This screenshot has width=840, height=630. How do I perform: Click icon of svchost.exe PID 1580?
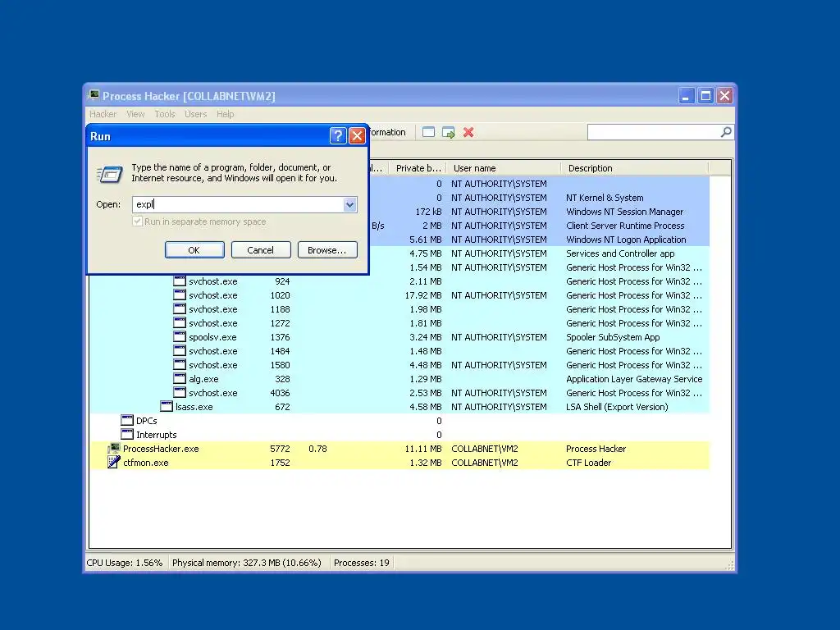coord(180,365)
